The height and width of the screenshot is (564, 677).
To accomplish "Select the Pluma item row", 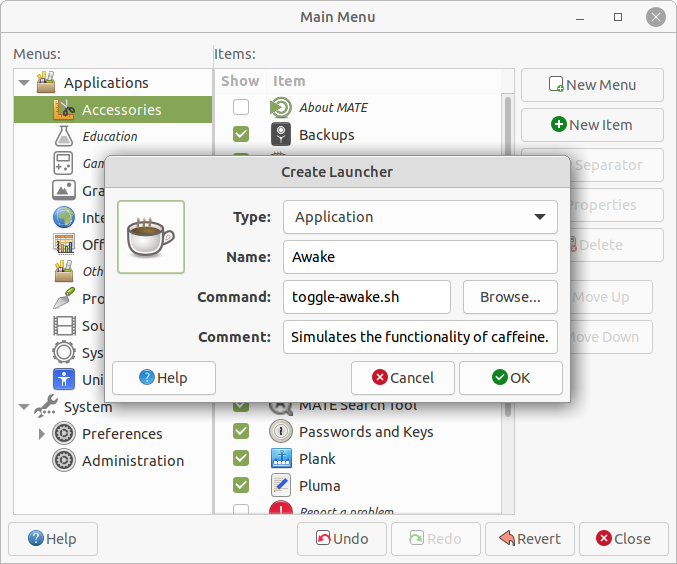I will pyautogui.click(x=358, y=485).
